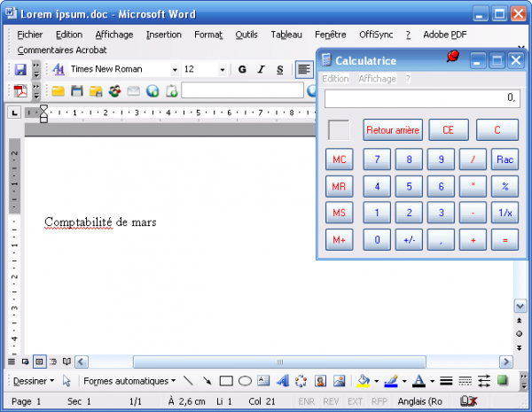532x412 pixels.
Task: Open the Dash Style icon
Action: point(465,381)
